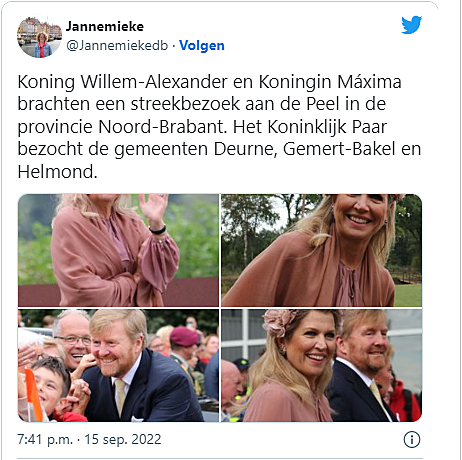This screenshot has width=462, height=460.
Task: Click the man with glasses in photo
Action: tap(71, 340)
